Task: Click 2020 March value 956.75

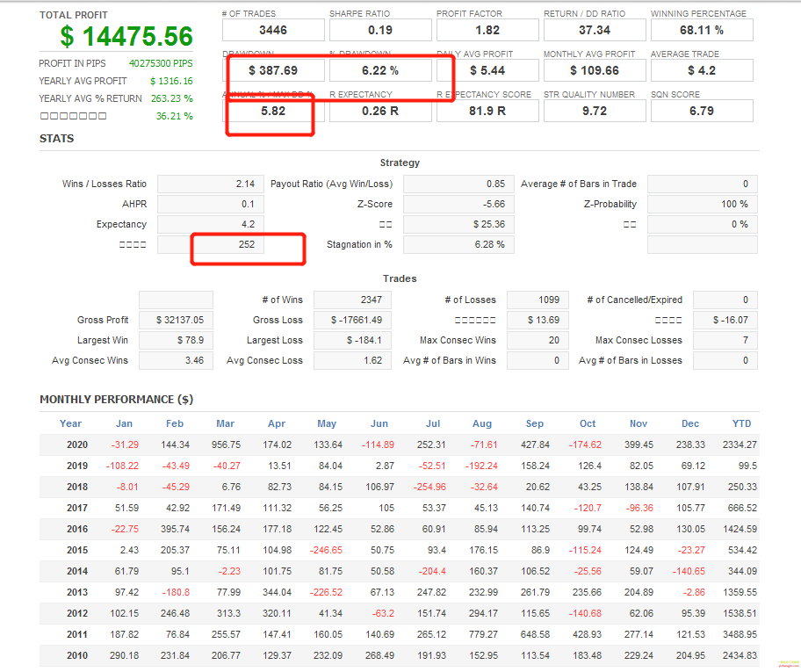Action: point(226,444)
